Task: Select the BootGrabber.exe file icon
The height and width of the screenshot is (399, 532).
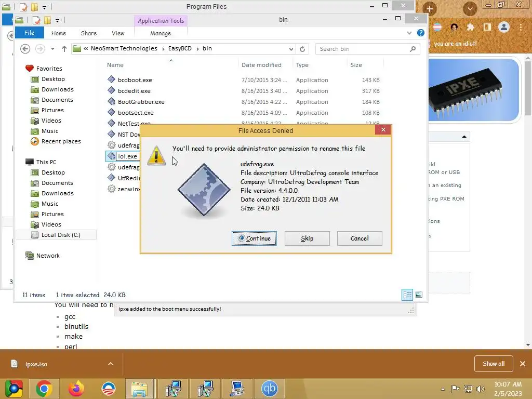Action: 111,101
